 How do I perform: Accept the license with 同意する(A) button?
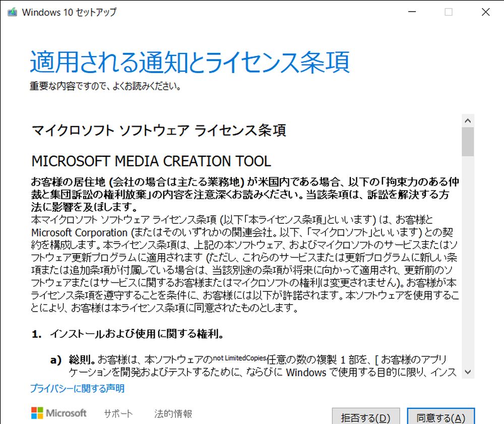coord(440,417)
